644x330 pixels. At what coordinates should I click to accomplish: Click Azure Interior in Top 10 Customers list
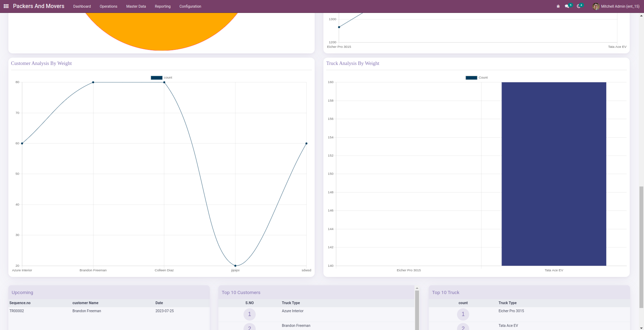(x=293, y=311)
